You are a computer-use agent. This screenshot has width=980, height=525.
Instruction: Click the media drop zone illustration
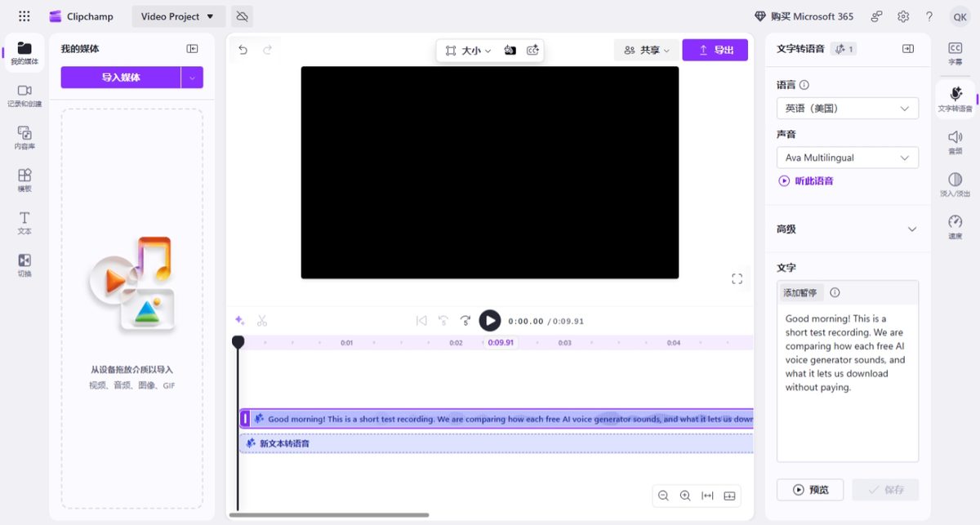coord(131,284)
